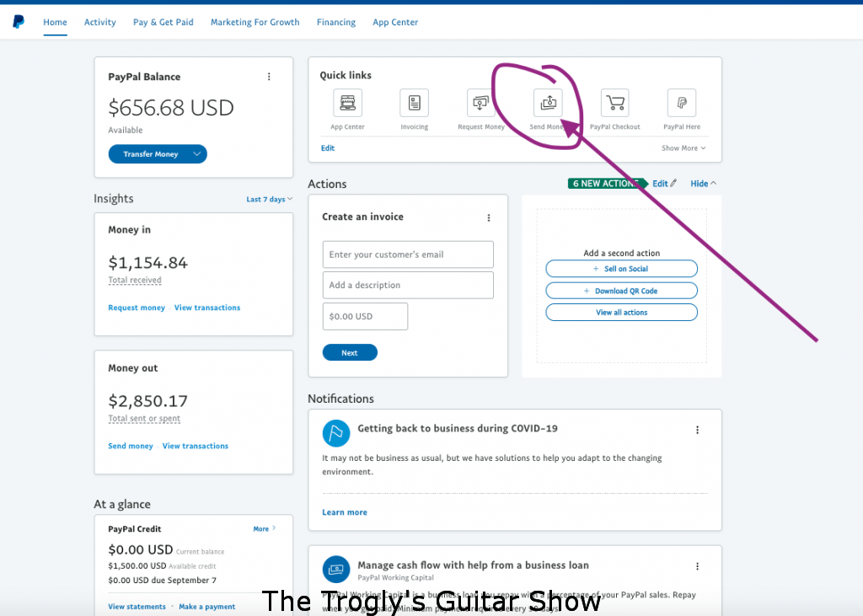The height and width of the screenshot is (616, 863).
Task: Open the Send Money quick link icon
Action: pos(548,103)
